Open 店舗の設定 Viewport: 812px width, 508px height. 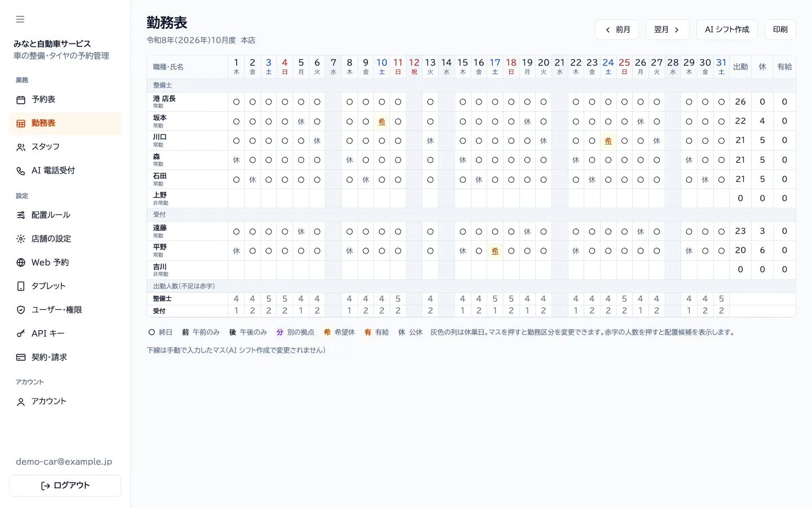pyautogui.click(x=65, y=239)
